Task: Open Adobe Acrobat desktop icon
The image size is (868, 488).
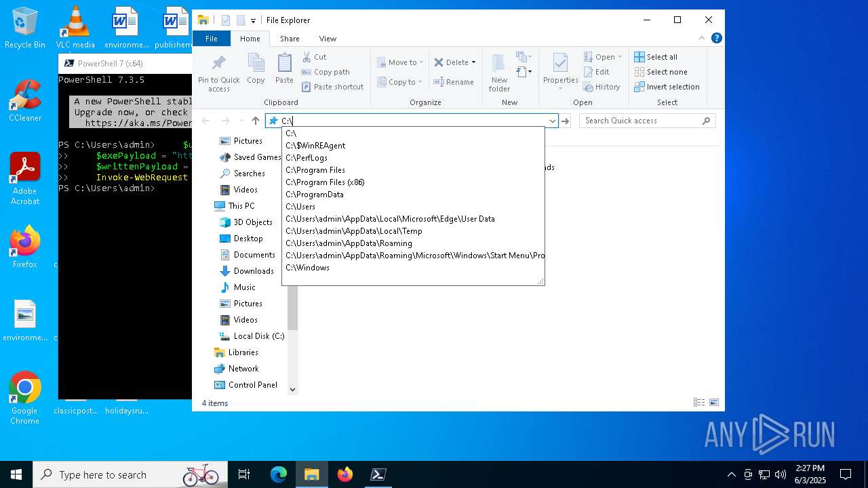Action: [25, 178]
